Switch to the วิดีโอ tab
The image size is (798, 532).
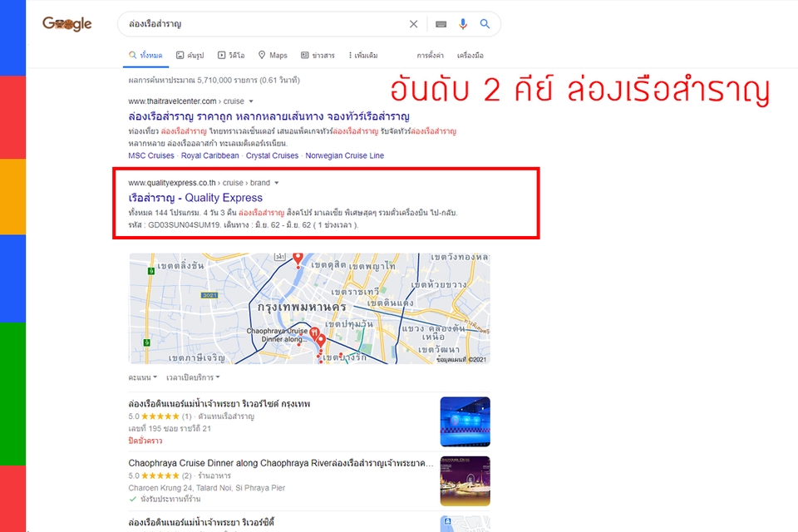coord(231,55)
